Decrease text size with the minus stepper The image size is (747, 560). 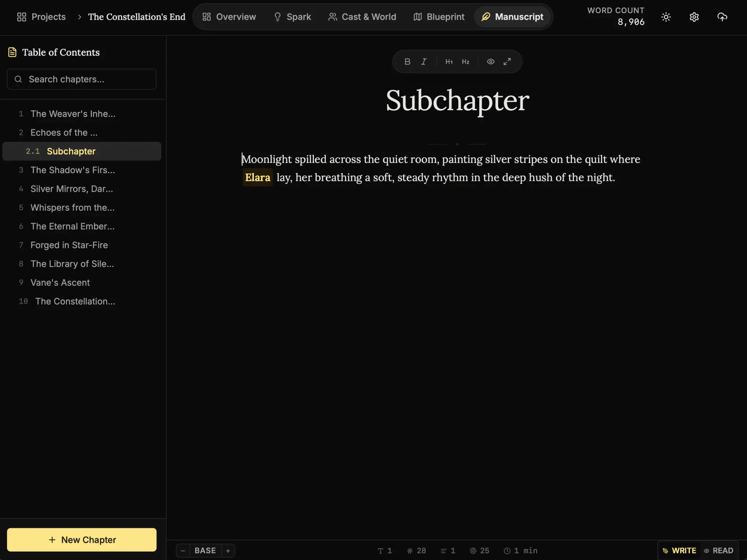[183, 551]
